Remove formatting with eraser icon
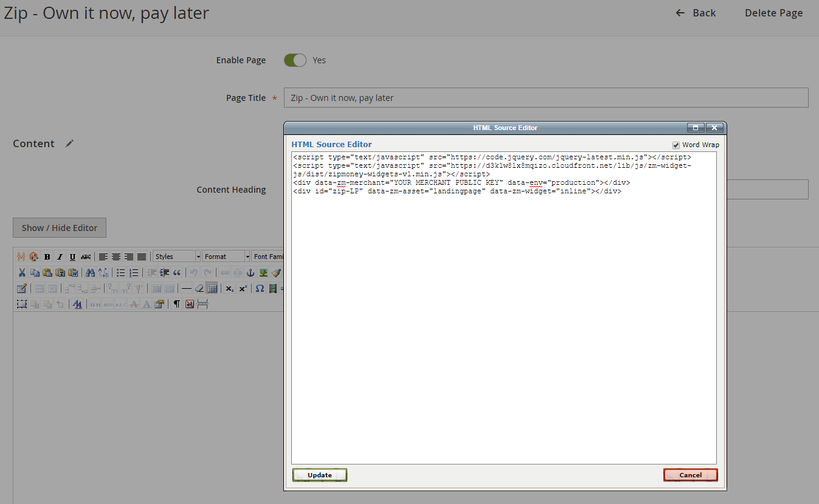Screen dimensions: 819x504 pyautogui.click(x=199, y=288)
